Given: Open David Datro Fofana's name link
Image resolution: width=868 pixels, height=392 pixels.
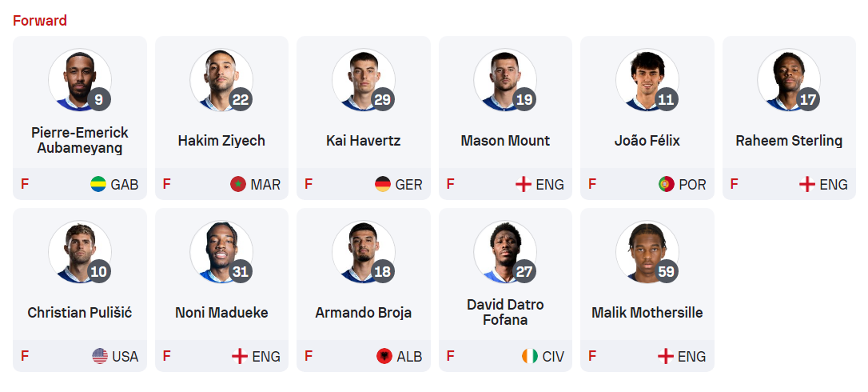Looking at the screenshot, I should click(505, 313).
